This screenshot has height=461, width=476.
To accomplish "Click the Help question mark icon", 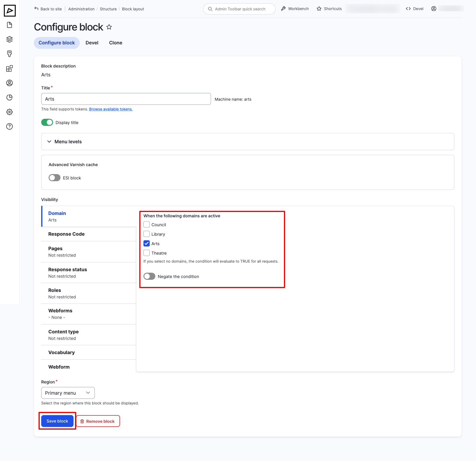I will click(9, 126).
